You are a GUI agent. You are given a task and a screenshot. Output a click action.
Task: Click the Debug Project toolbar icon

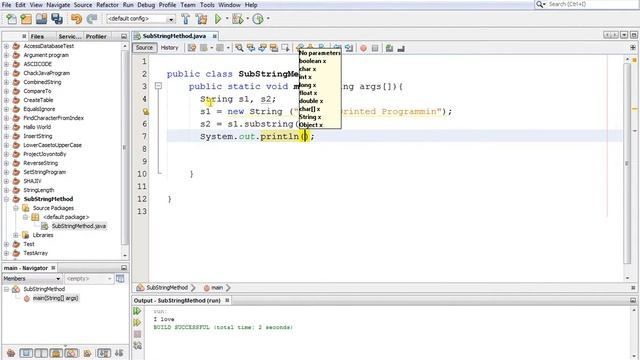[237, 19]
